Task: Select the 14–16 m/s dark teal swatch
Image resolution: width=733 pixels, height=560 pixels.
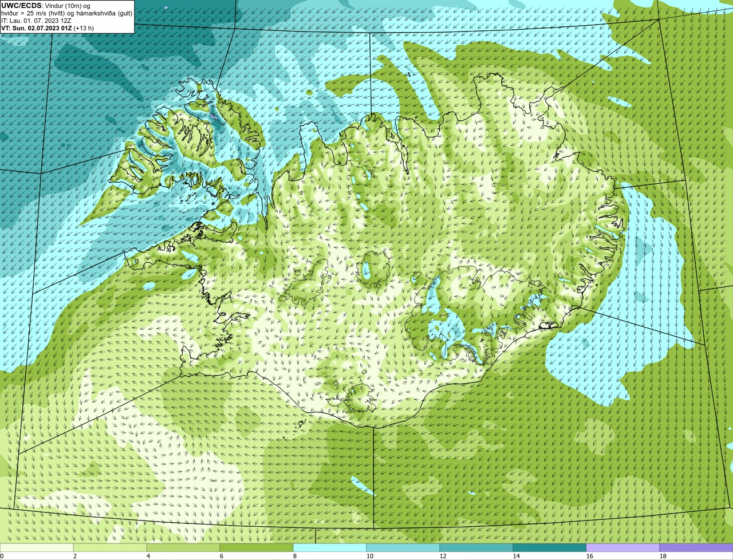Action: (x=550, y=547)
